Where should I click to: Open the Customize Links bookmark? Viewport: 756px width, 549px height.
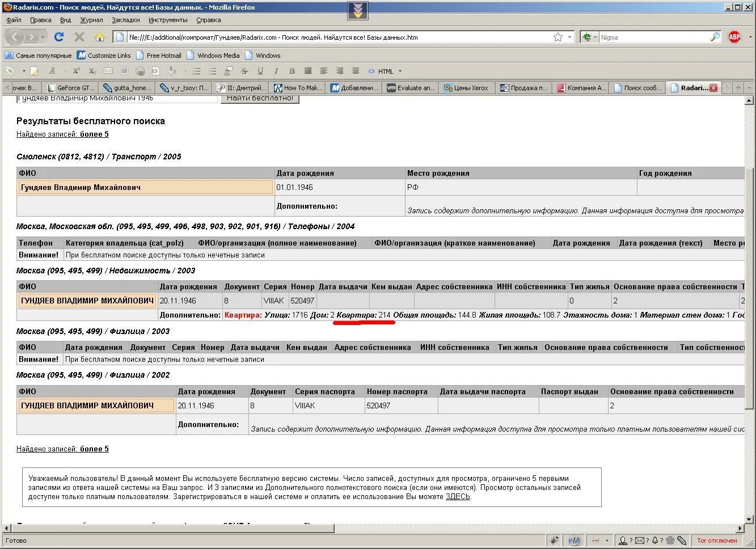pyautogui.click(x=104, y=56)
